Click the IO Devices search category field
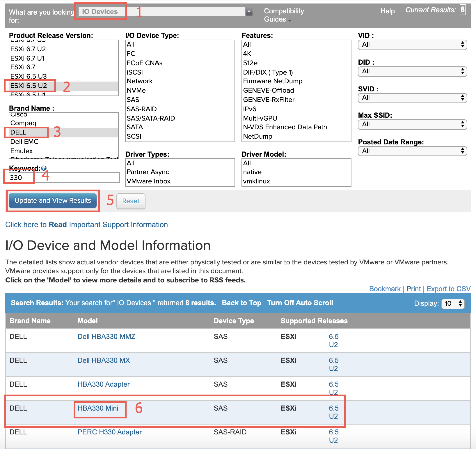The height and width of the screenshot is (449, 476). point(162,12)
